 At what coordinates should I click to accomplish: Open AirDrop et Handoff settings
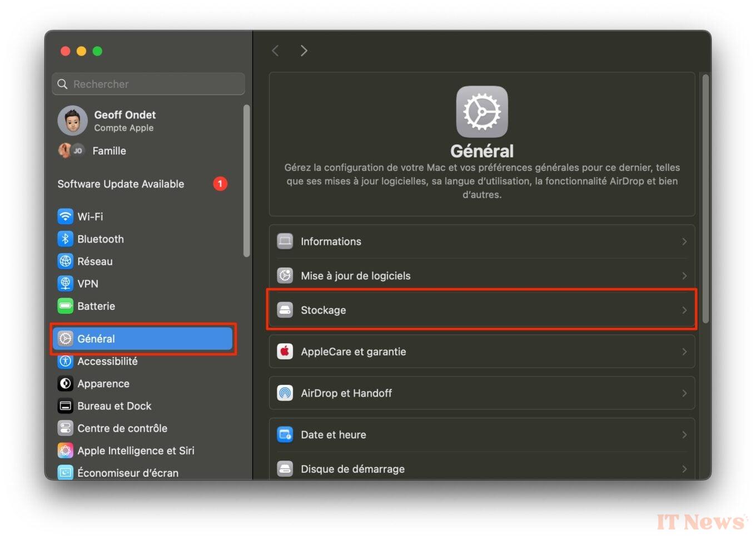(481, 393)
